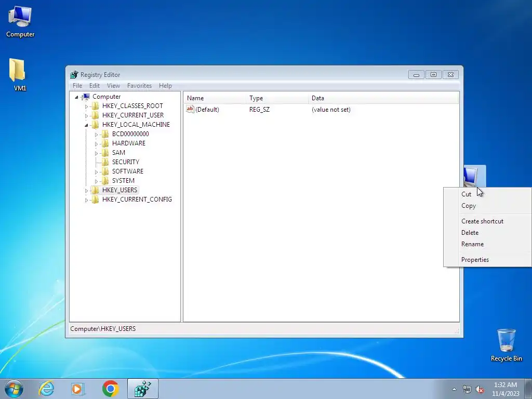Open the Favorites menu
532x399 pixels.
pos(139,86)
